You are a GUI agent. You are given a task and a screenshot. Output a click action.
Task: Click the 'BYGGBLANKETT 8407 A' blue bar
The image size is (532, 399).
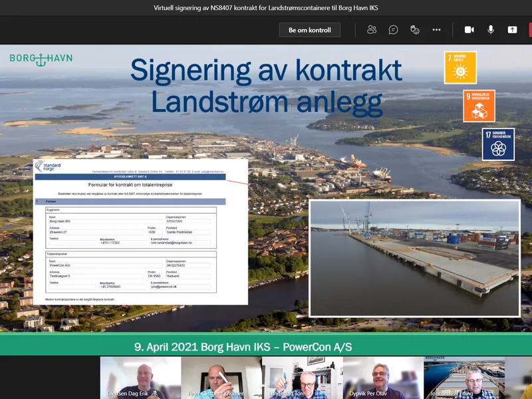(130, 177)
